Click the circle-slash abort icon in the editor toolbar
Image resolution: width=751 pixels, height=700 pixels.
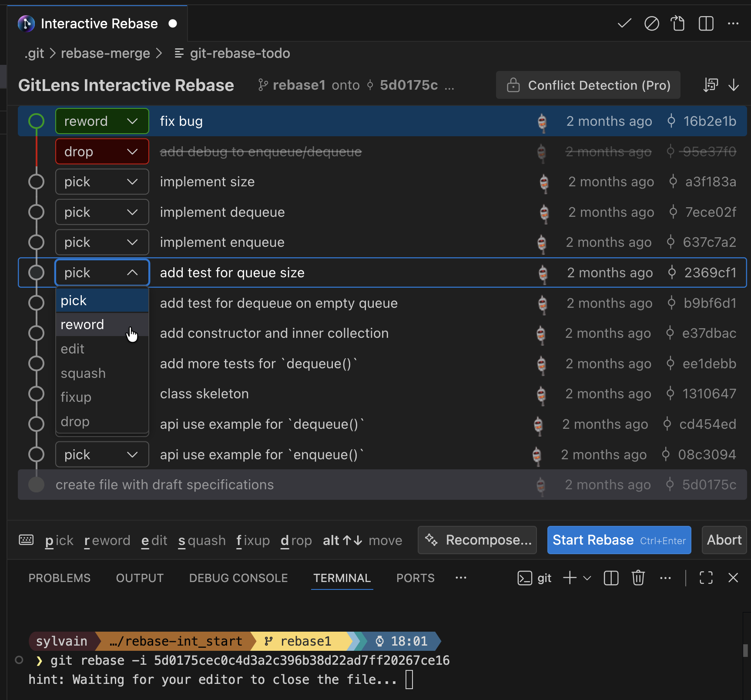pyautogui.click(x=651, y=24)
